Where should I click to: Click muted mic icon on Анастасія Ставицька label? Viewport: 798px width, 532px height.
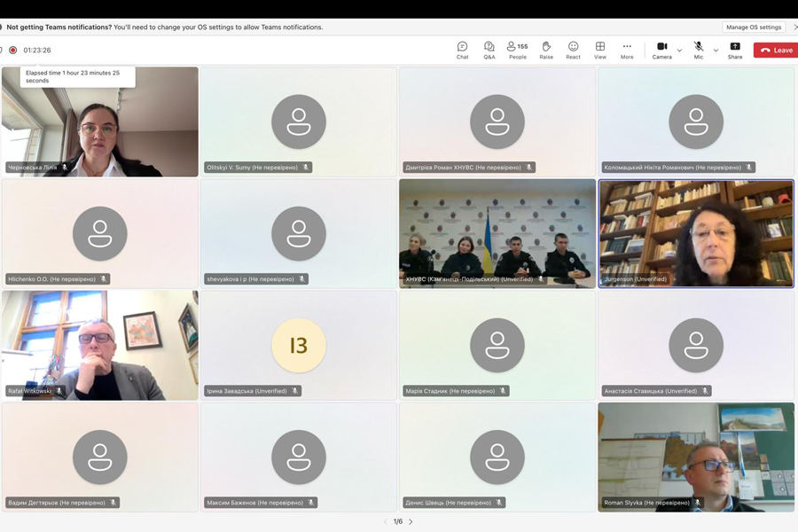(705, 391)
